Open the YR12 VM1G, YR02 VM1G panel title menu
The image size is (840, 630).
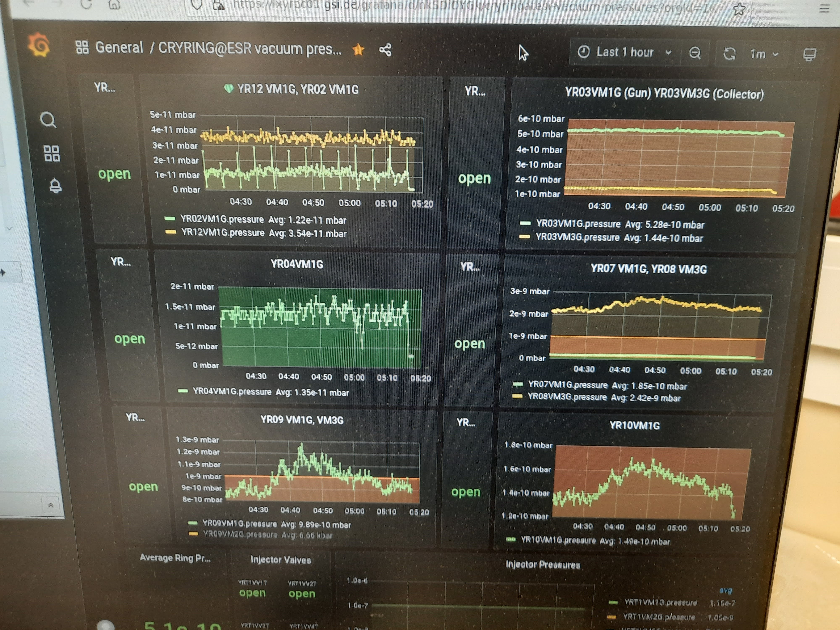[297, 90]
